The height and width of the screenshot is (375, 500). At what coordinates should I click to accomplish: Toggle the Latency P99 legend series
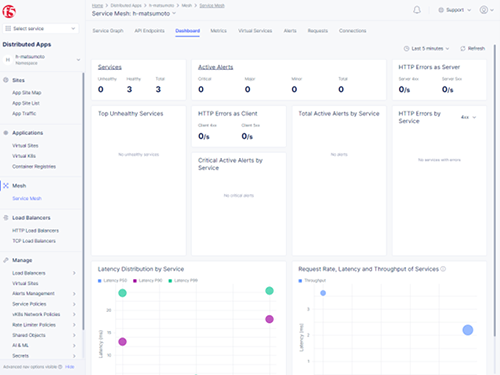click(x=183, y=281)
